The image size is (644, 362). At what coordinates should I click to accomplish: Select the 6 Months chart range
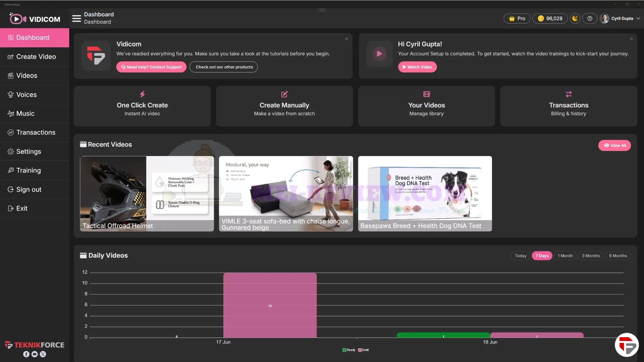coord(618,256)
